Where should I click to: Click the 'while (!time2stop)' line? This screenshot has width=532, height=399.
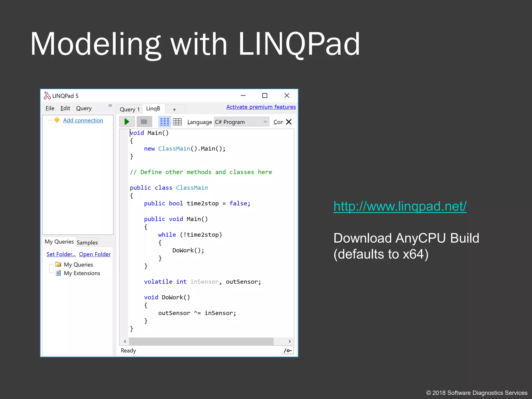coord(190,235)
